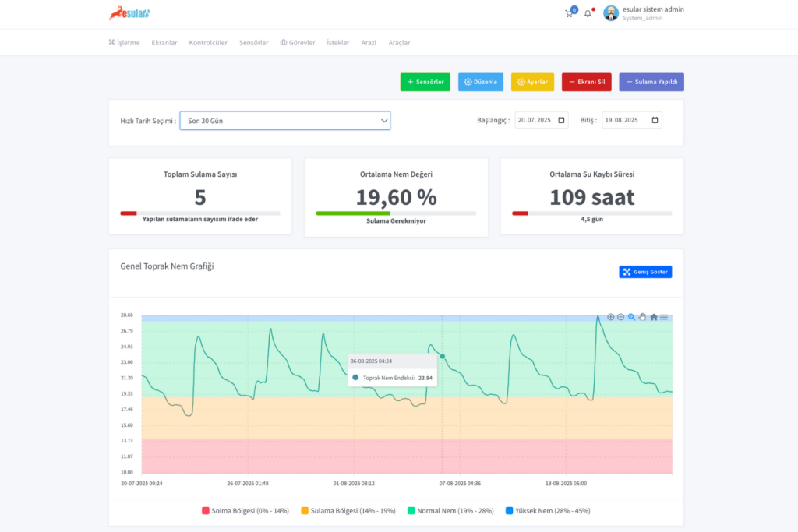Toggle Yüksek Nem legend series

tap(543, 511)
